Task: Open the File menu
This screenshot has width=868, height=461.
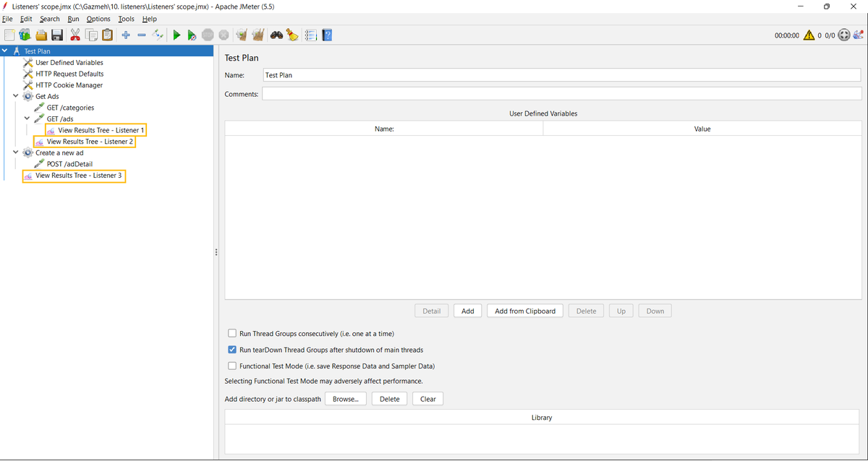Action: pyautogui.click(x=7, y=19)
